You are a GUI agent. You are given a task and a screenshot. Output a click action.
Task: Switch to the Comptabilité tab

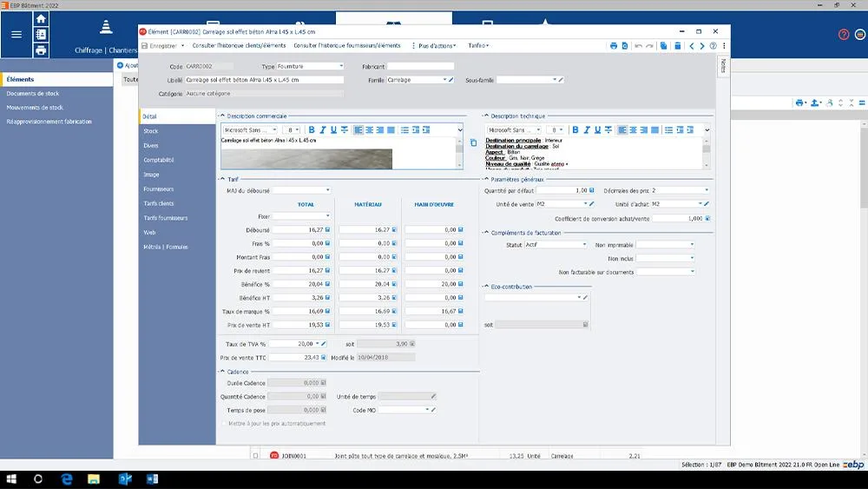tap(158, 160)
